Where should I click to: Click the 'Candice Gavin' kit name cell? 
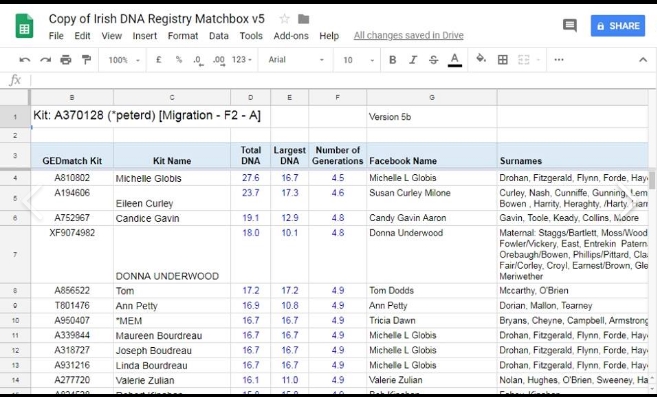tap(172, 218)
